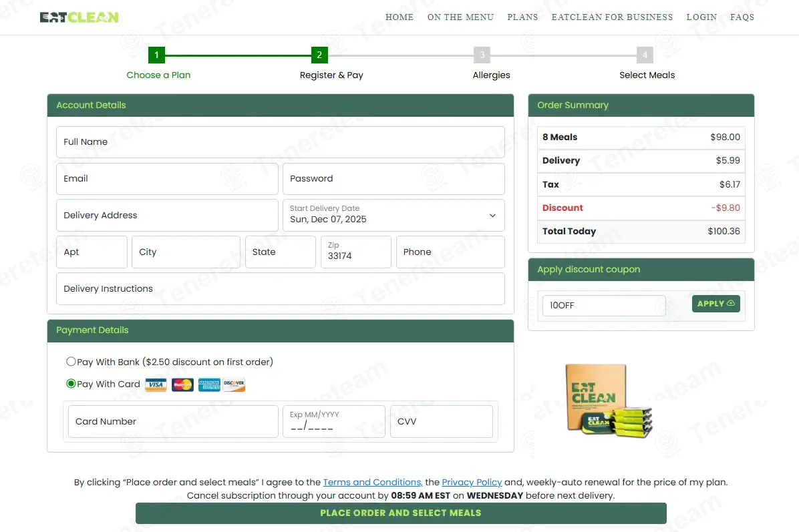799x532 pixels.
Task: Click step 4 Select Meals marker
Action: [645, 55]
